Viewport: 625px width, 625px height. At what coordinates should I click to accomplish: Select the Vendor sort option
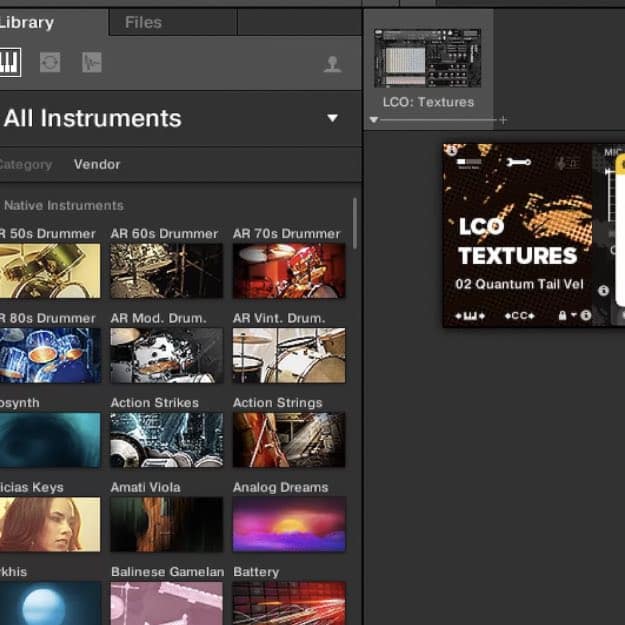pyautogui.click(x=97, y=164)
